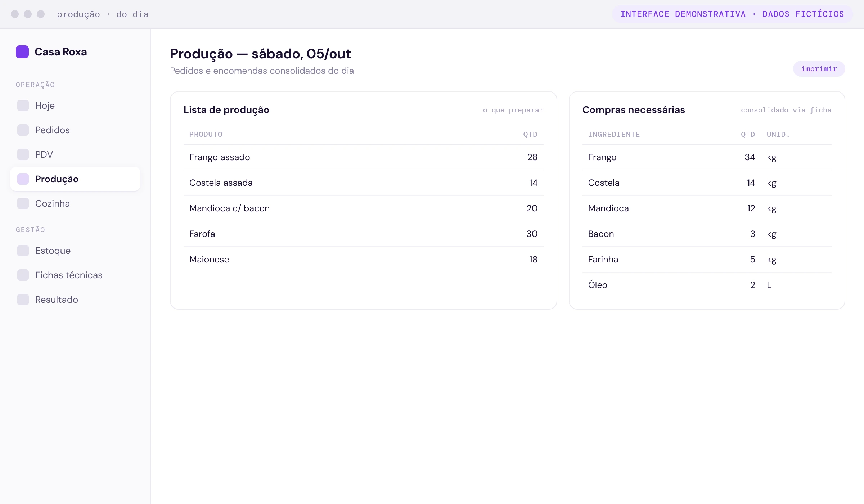
Task: Click the PRODUTO column header
Action: (206, 134)
